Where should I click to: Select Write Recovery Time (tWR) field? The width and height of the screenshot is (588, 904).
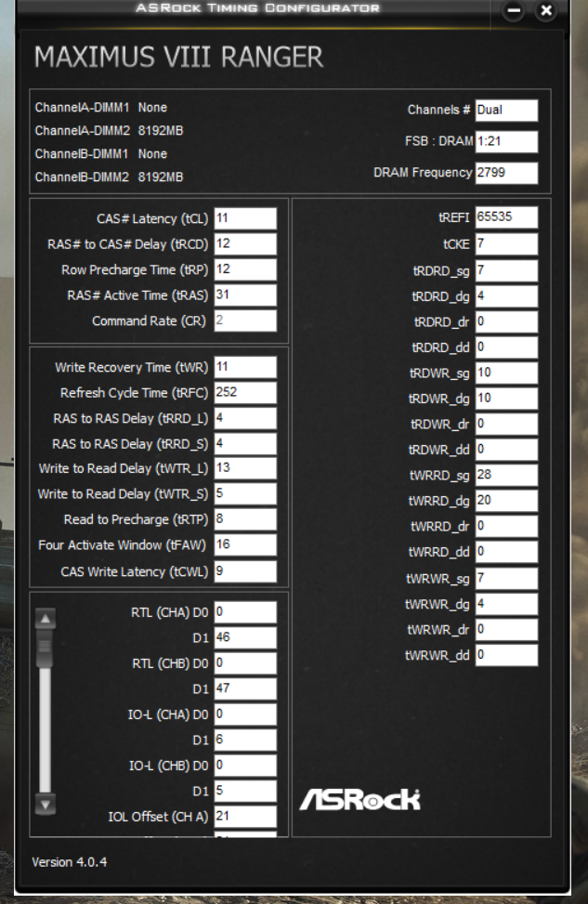pos(245,367)
